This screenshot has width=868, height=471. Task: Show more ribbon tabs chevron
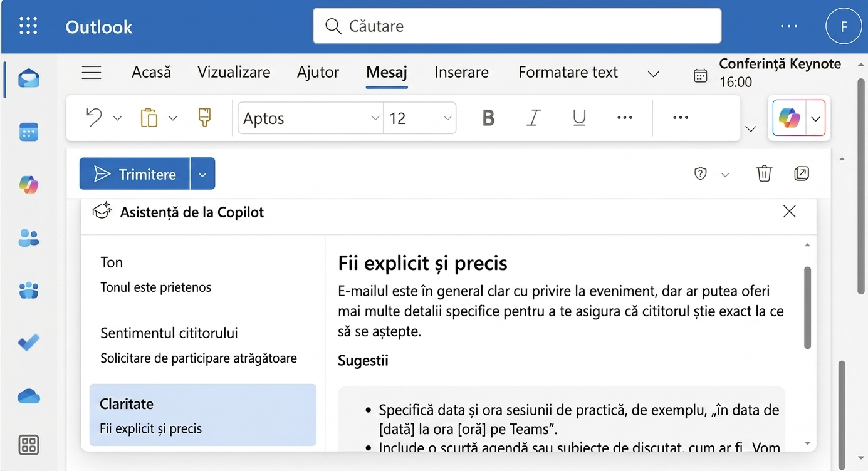click(653, 74)
